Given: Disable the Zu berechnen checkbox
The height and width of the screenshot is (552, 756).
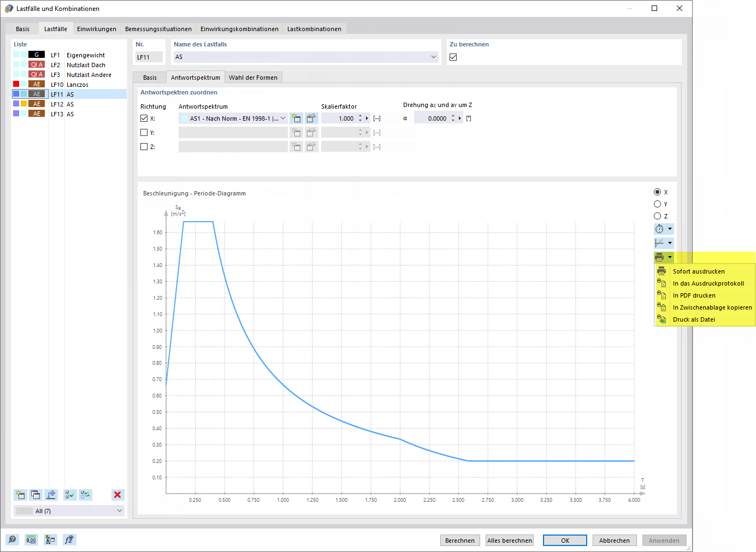Looking at the screenshot, I should click(x=453, y=57).
